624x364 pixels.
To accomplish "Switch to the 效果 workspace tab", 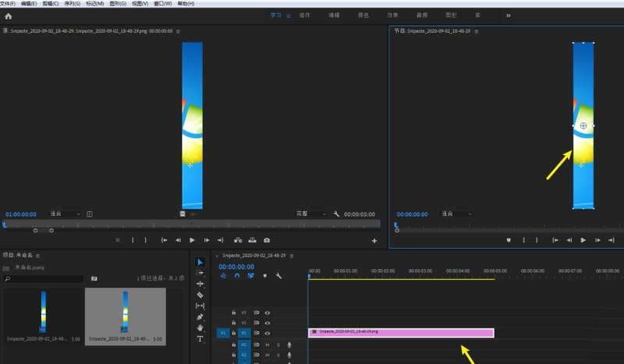I will click(x=392, y=15).
